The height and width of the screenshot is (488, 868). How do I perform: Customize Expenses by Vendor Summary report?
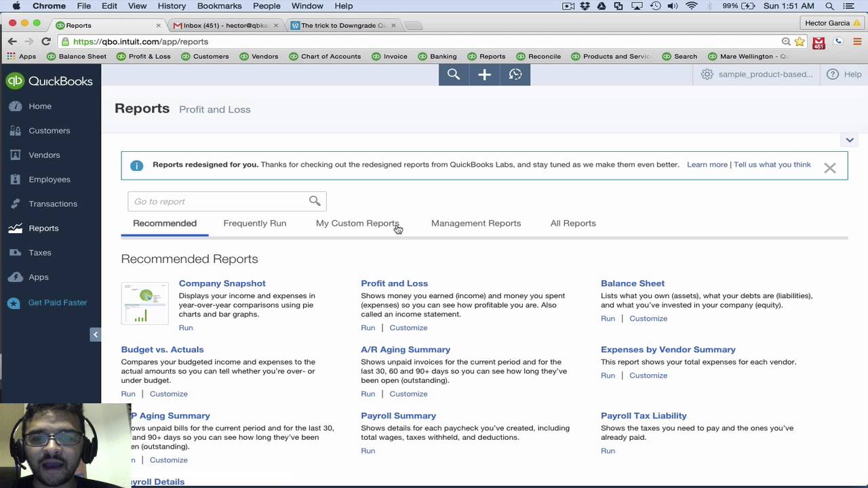pyautogui.click(x=648, y=375)
